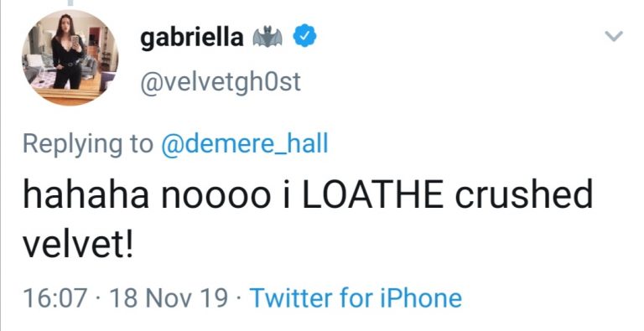Open the profile via display name gabriella
This screenshot has height=331, width=644.
pos(192,38)
